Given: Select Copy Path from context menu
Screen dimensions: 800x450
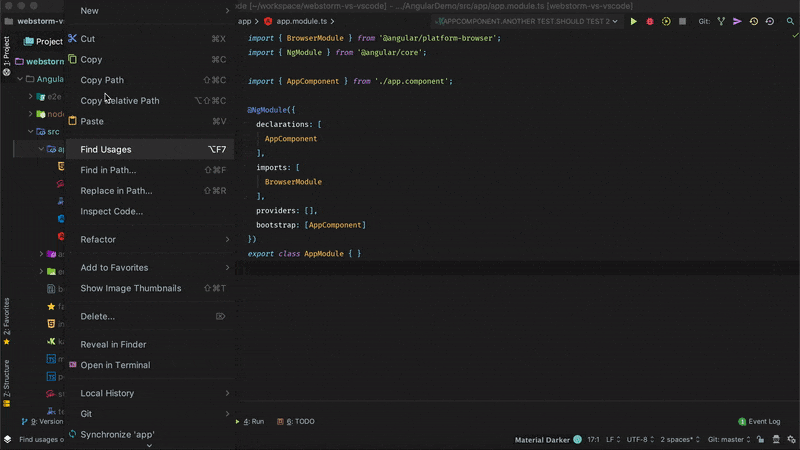Looking at the screenshot, I should (149, 80).
